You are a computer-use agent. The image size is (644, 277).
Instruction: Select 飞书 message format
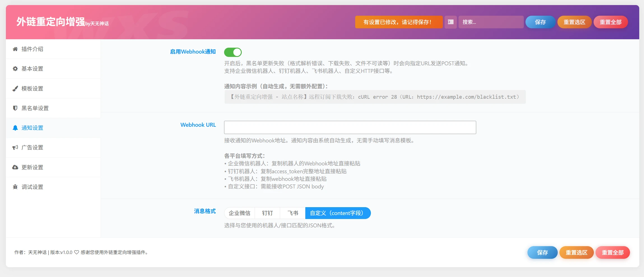tap(293, 213)
